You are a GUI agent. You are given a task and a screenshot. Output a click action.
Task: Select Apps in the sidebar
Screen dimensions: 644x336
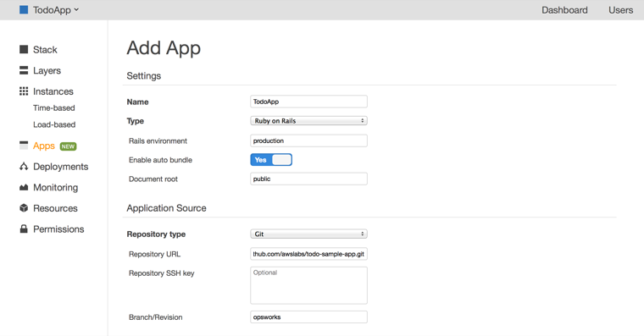[44, 146]
